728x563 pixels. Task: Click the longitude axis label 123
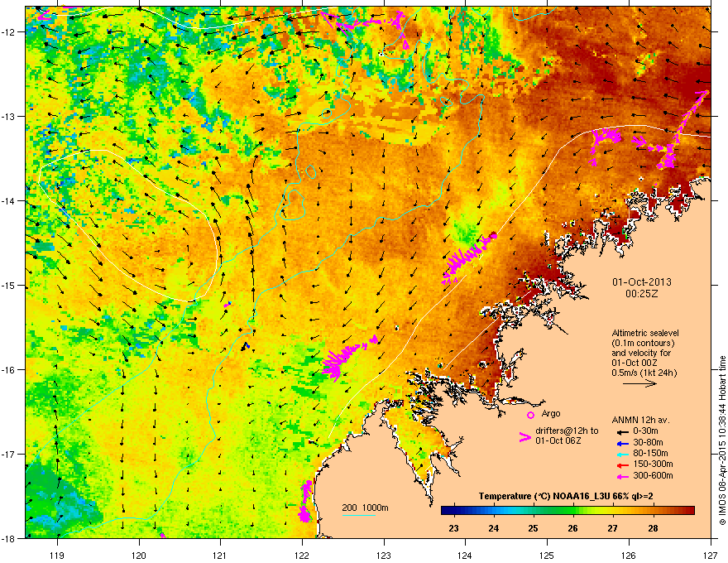(x=384, y=555)
